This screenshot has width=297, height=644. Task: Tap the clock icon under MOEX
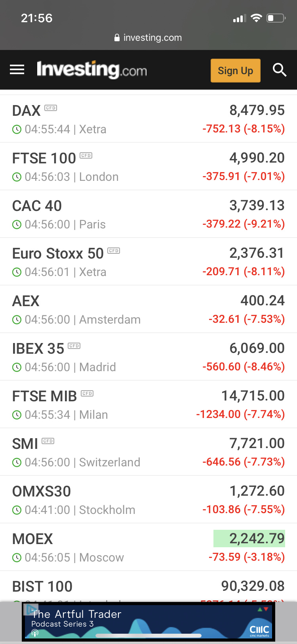coord(17,558)
